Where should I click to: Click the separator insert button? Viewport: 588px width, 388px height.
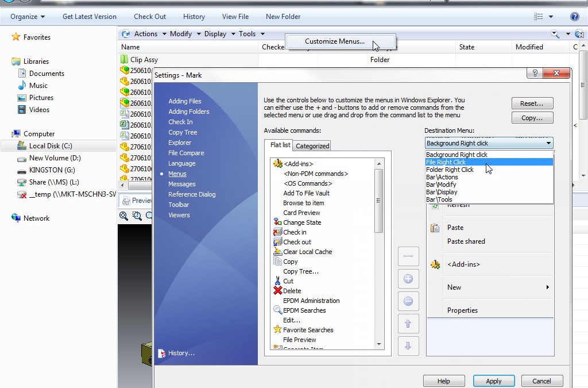[408, 256]
